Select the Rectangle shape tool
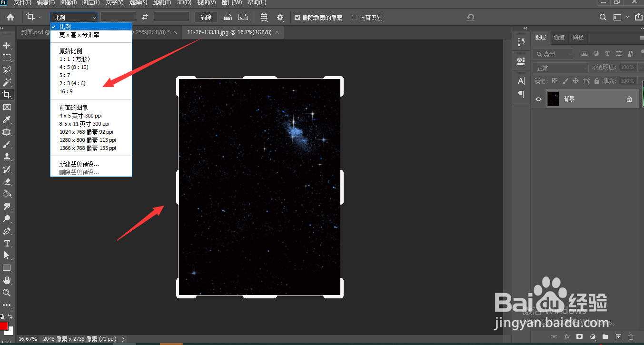 point(7,268)
